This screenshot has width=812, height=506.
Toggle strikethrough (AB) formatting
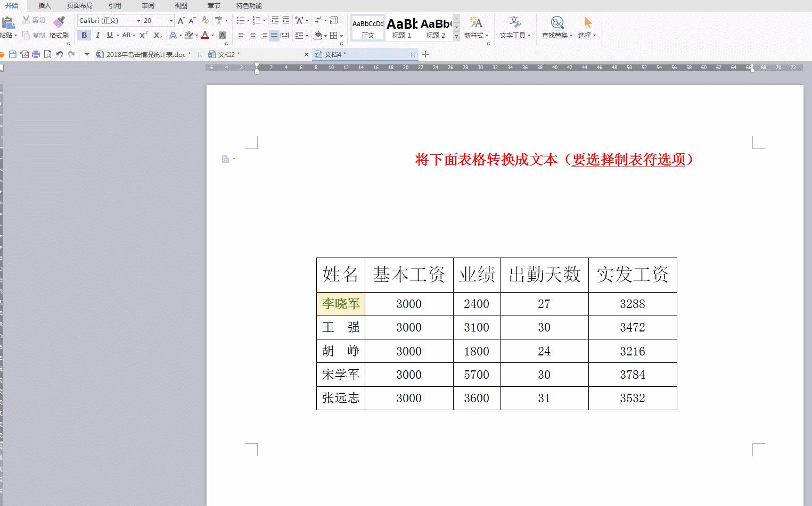click(x=126, y=35)
